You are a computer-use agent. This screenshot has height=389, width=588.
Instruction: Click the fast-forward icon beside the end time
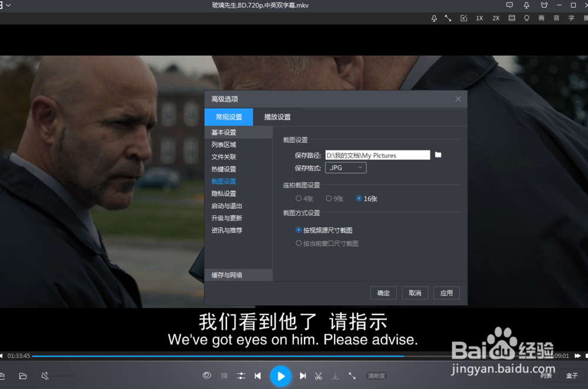[577, 356]
